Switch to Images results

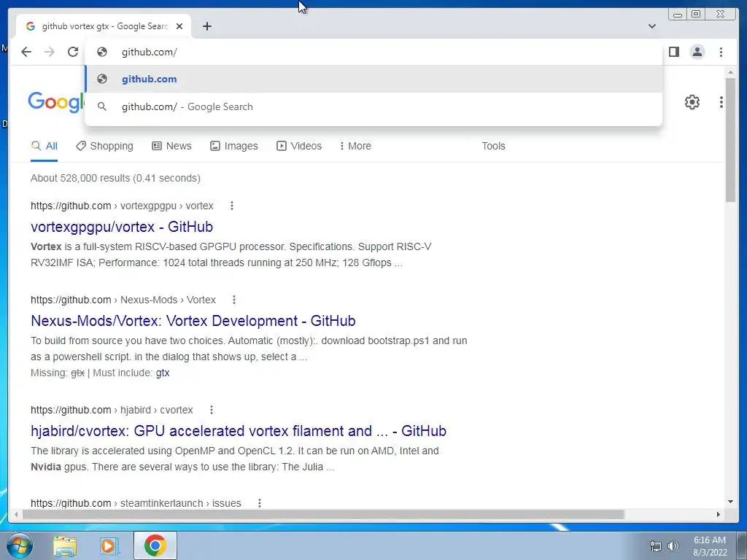[x=234, y=146]
